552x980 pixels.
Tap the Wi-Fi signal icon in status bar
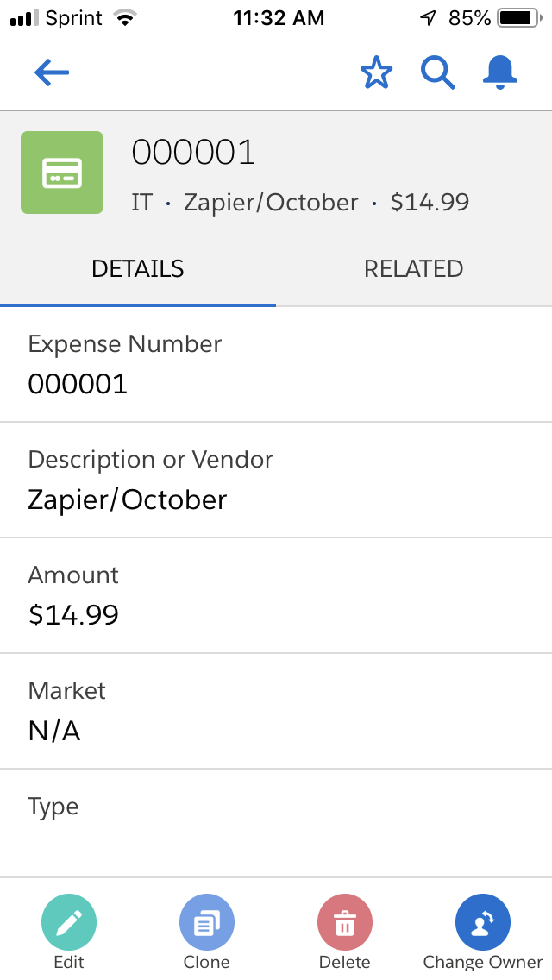pos(126,17)
